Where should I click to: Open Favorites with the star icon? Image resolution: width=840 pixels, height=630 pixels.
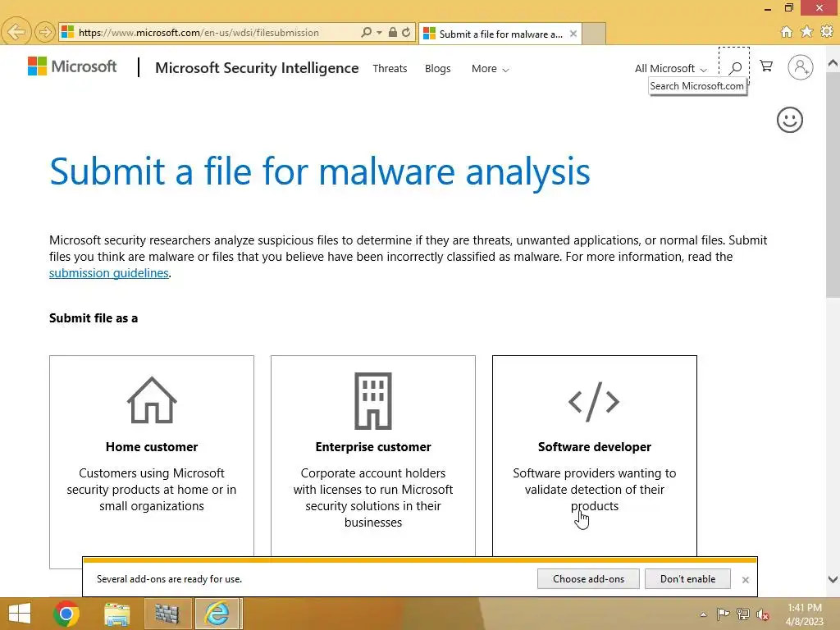point(807,32)
